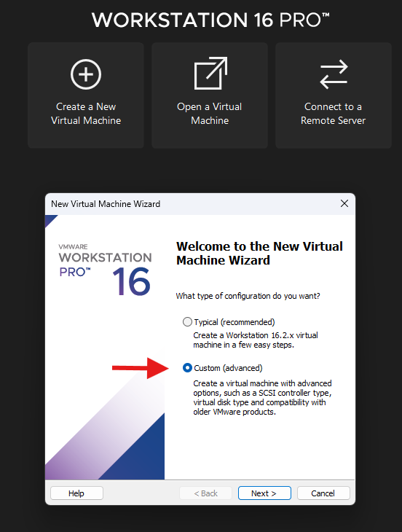Click the Cancel button in the wizard

coord(323,493)
